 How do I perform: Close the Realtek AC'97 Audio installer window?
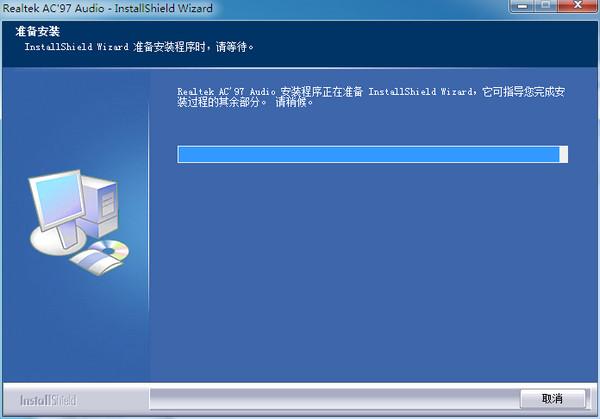pyautogui.click(x=578, y=6)
